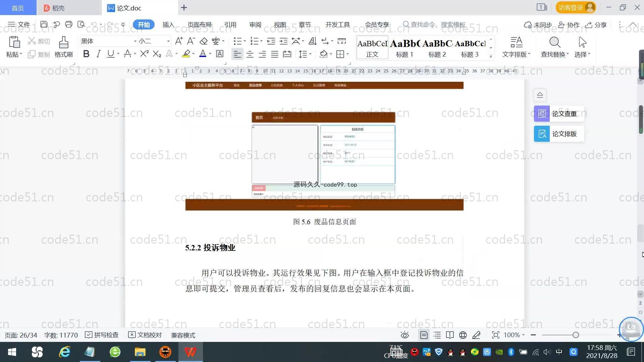Toggle bold formatting

[86, 54]
